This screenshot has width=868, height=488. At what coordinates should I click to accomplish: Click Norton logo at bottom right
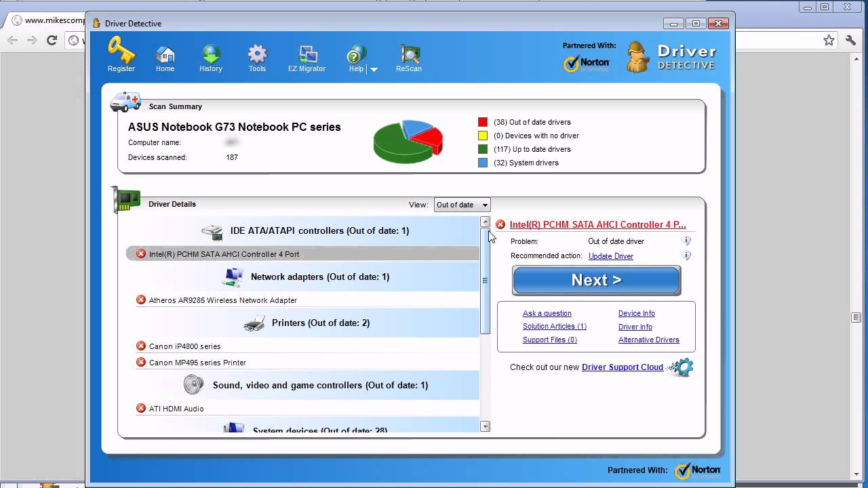(698, 470)
